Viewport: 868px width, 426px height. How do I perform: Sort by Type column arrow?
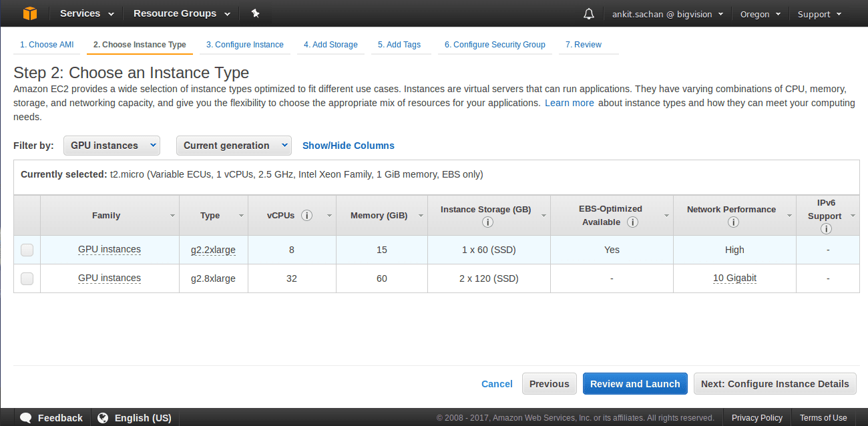pos(241,216)
